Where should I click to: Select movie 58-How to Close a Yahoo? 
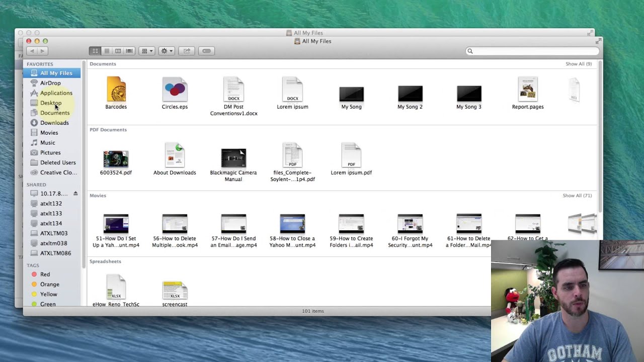pyautogui.click(x=292, y=224)
